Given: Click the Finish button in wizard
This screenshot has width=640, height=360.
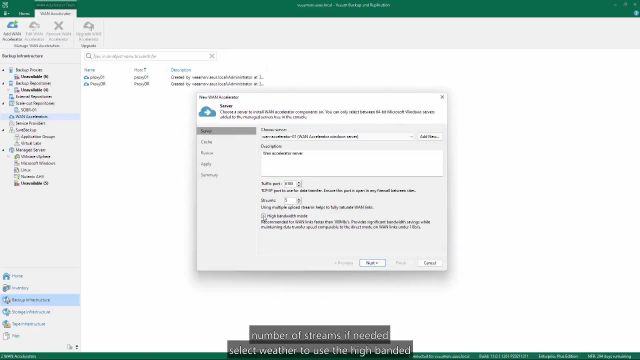Looking at the screenshot, I should tap(401, 263).
